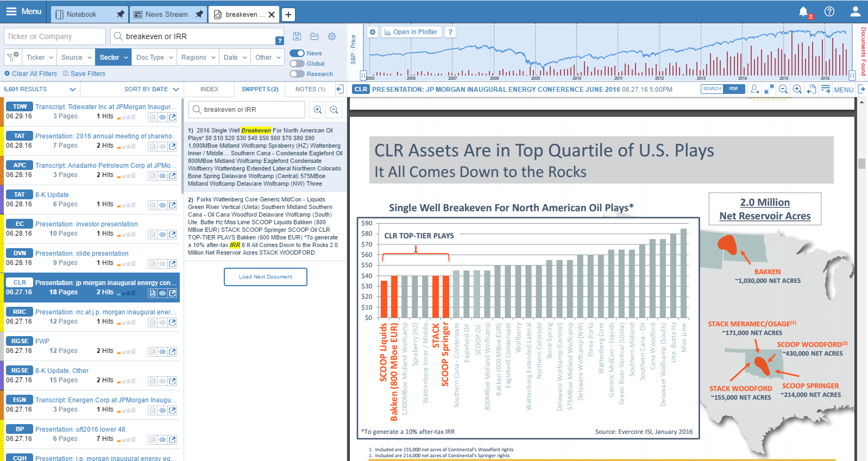The height and width of the screenshot is (461, 868).
Task: Share document with user icon
Action: coord(754,90)
